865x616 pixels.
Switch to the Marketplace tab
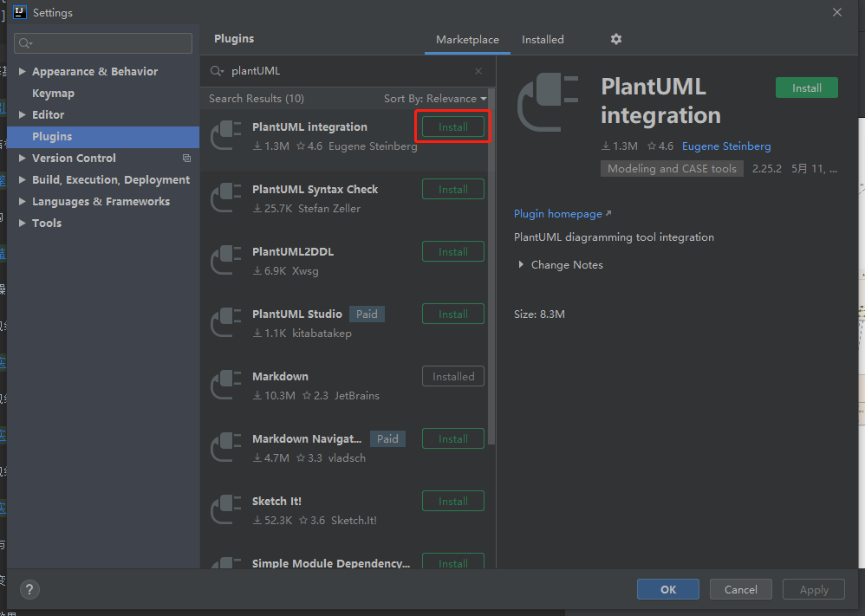pos(467,40)
